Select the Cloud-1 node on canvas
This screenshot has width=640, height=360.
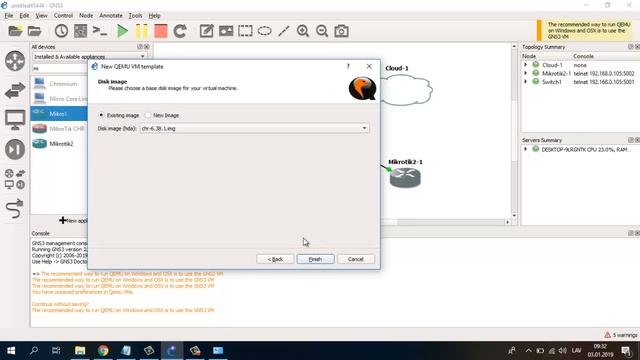tap(406, 90)
